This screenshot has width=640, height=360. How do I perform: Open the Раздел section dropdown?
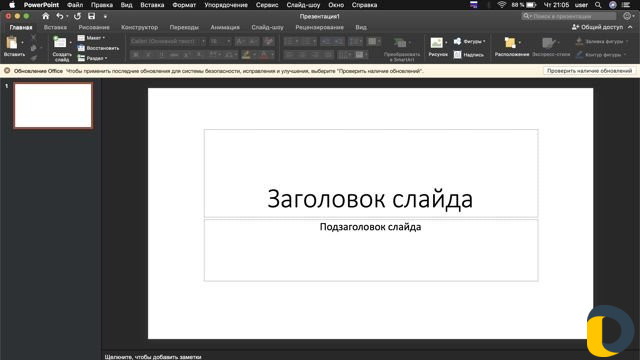(93, 58)
